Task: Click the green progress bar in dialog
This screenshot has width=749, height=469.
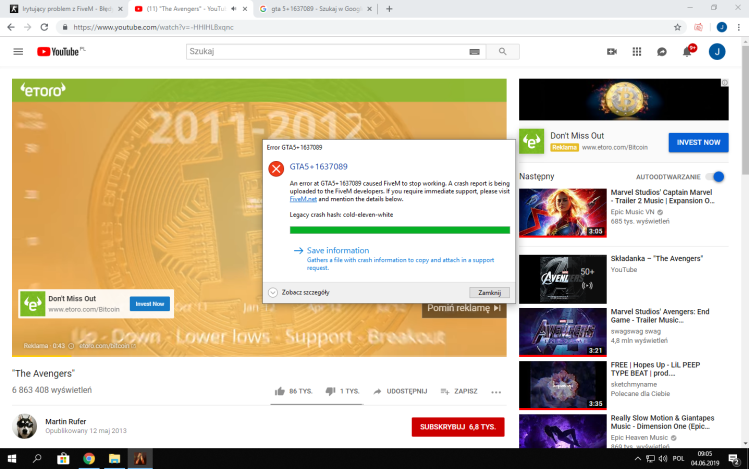Action: (x=399, y=230)
